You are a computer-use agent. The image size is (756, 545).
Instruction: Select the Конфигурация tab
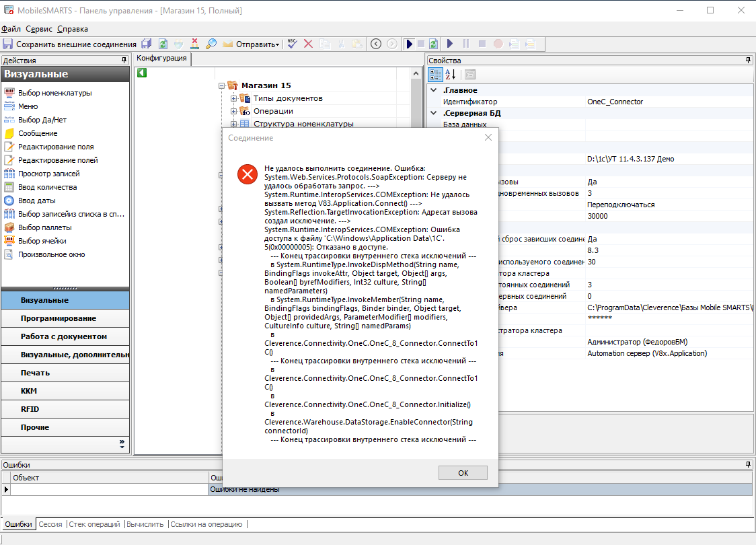coord(161,59)
